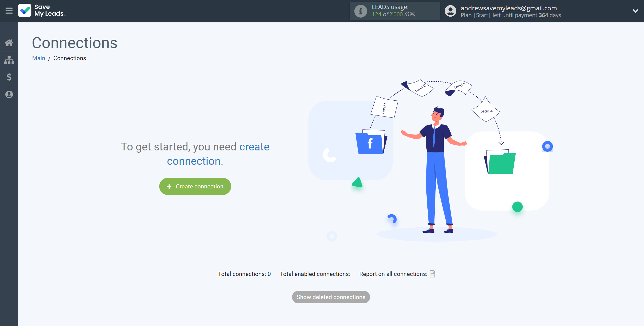The width and height of the screenshot is (644, 326).
Task: Click the Show deleted connections button
Action: (331, 297)
